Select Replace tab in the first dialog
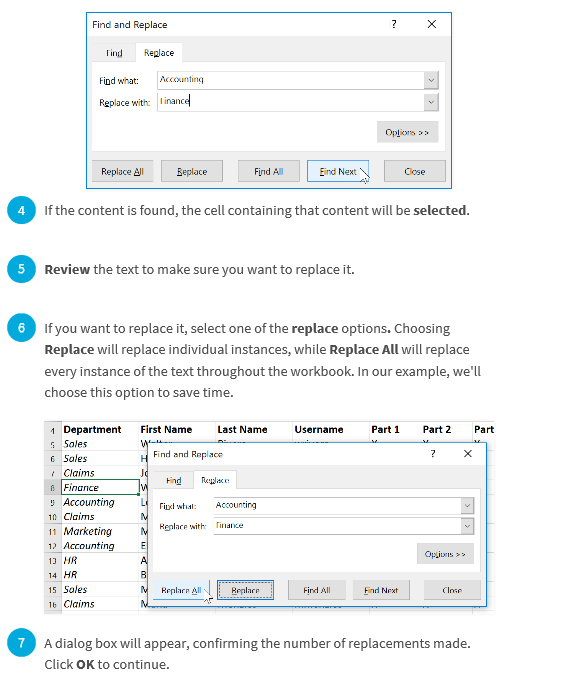This screenshot has width=574, height=686. [159, 52]
